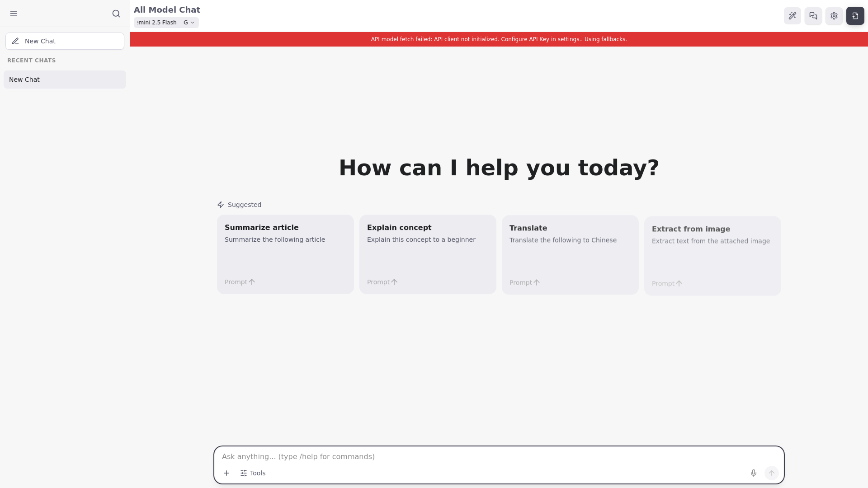Click the red API model fetch failed banner

(x=499, y=39)
